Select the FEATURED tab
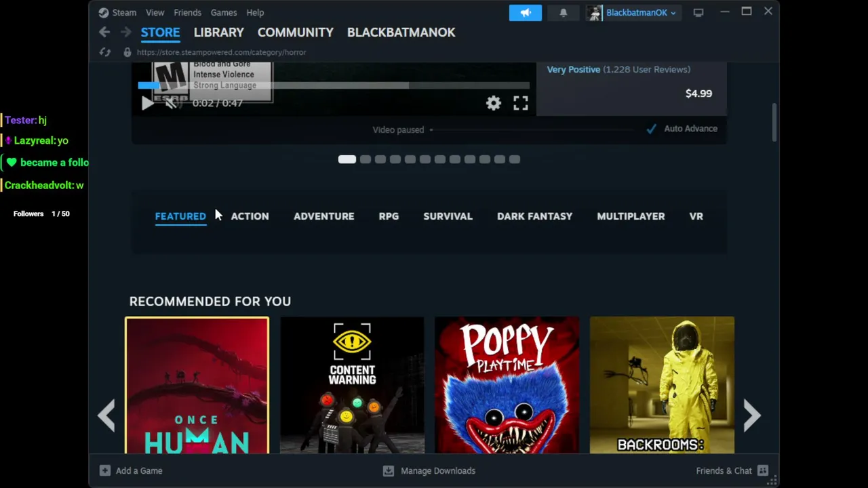 180,216
